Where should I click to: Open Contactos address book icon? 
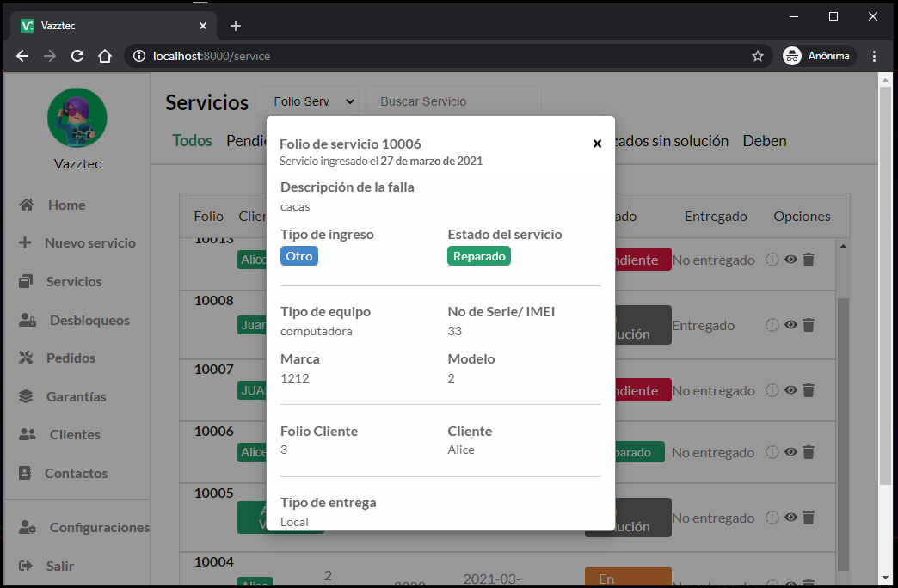pyautogui.click(x=25, y=473)
